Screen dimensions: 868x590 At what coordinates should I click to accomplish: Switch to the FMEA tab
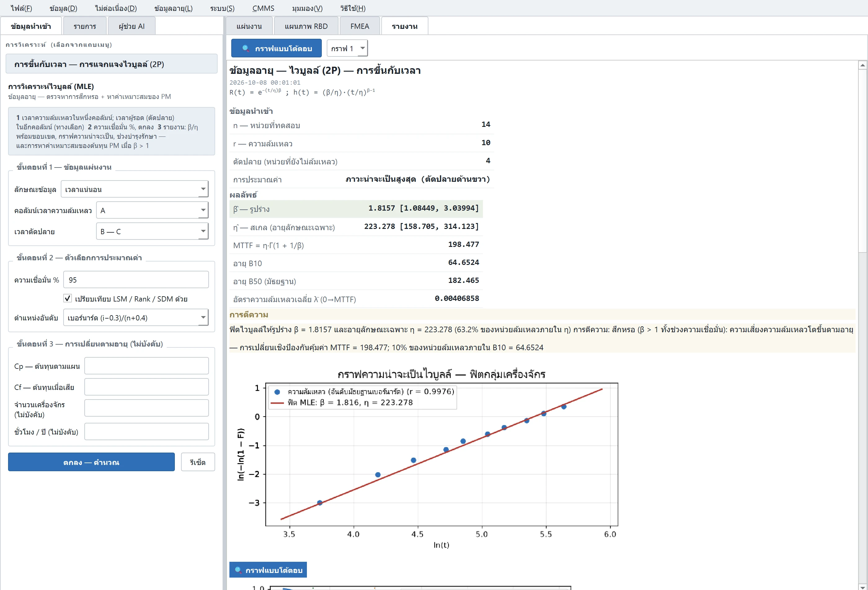[x=360, y=26]
